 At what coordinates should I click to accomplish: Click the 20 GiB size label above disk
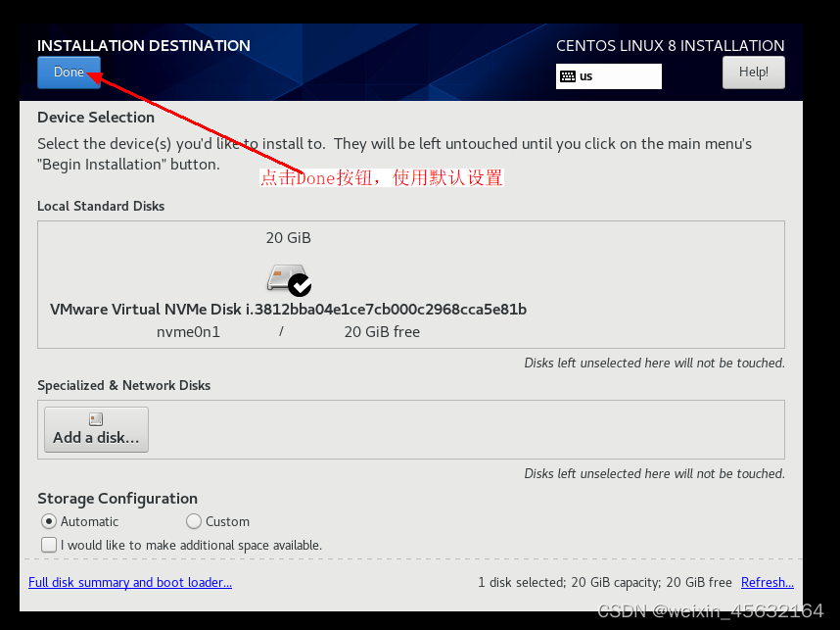(288, 237)
